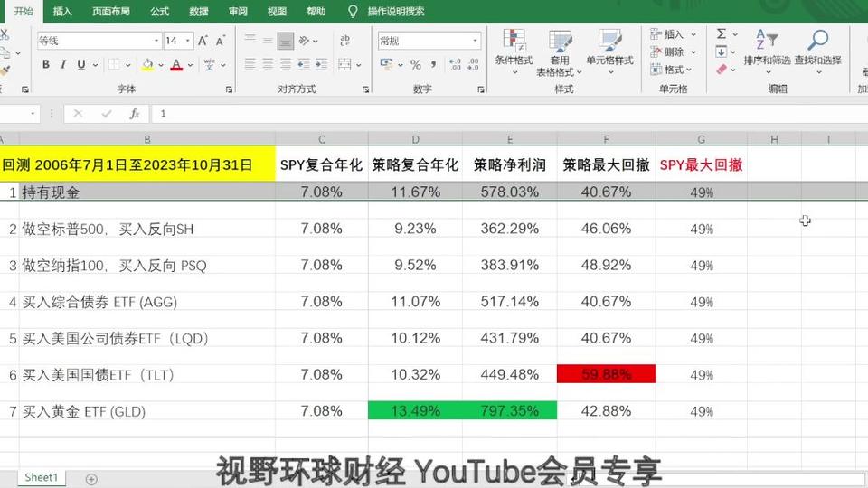Open 查找和选择 find and select

(817, 52)
